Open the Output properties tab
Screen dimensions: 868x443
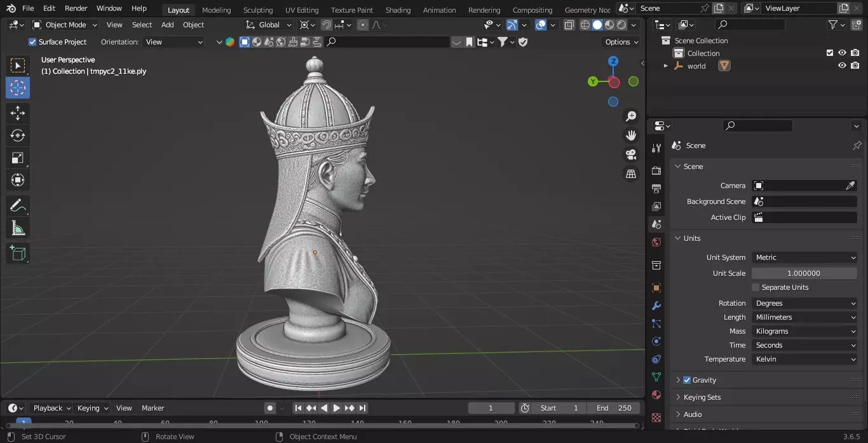[656, 189]
